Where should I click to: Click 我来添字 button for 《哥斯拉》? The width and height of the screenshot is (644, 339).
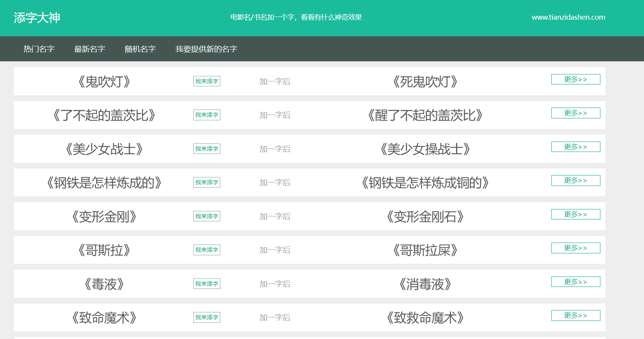tap(207, 250)
